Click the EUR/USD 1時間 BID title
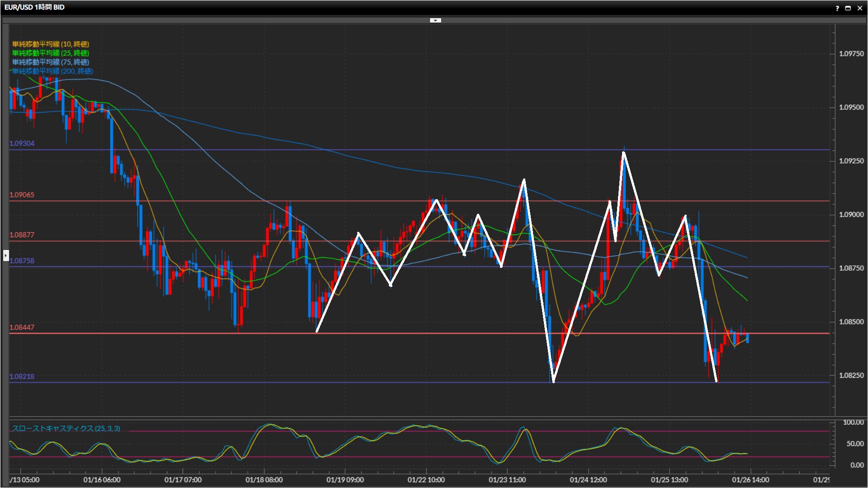The width and height of the screenshot is (868, 488). pyautogui.click(x=34, y=7)
